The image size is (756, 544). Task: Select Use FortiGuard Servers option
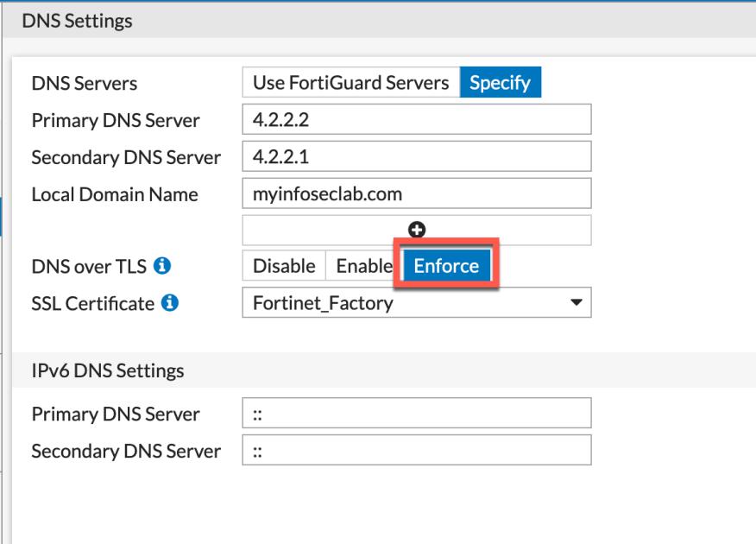[351, 83]
